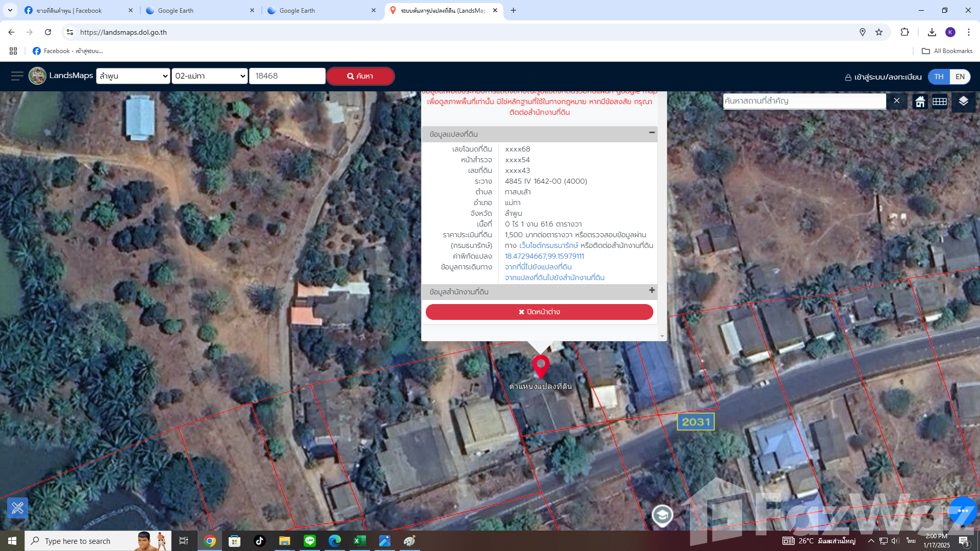The image size is (980, 551).
Task: Open the district dropdown 02-แม่ทา
Action: 210,76
